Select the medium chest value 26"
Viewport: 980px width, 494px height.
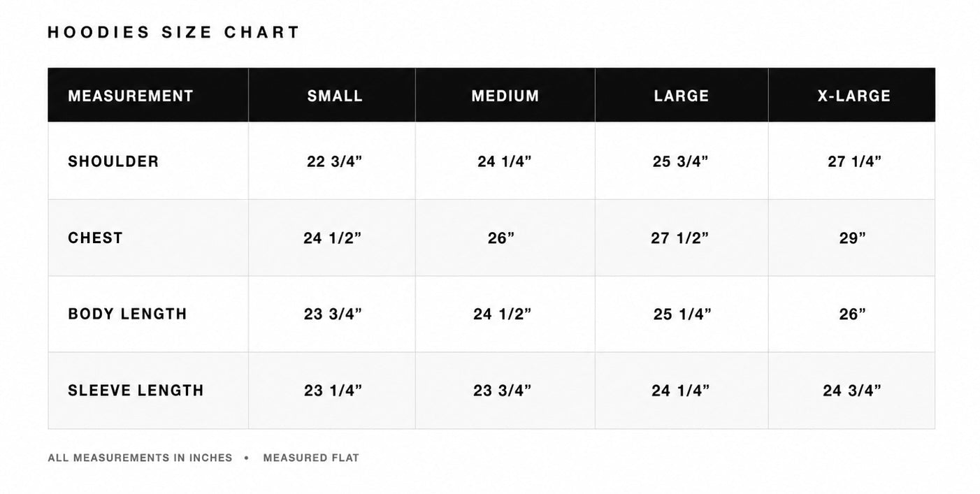point(501,238)
